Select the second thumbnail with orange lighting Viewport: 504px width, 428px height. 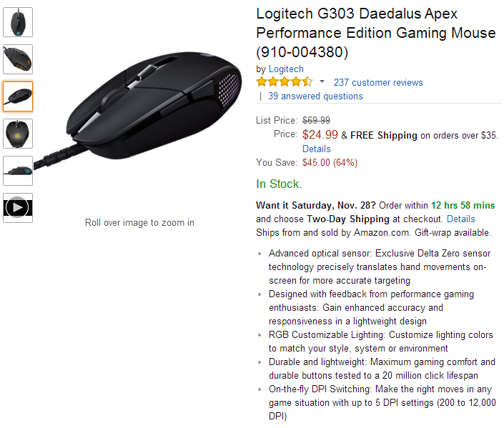tap(18, 59)
